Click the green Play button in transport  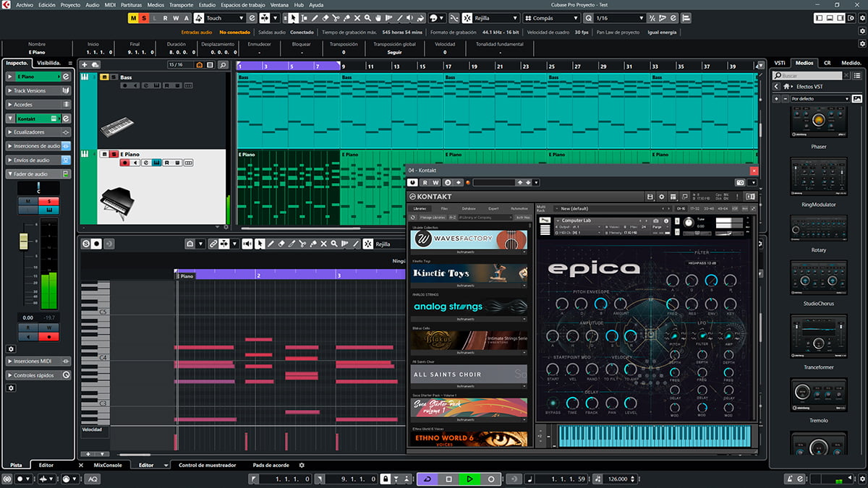(x=469, y=479)
